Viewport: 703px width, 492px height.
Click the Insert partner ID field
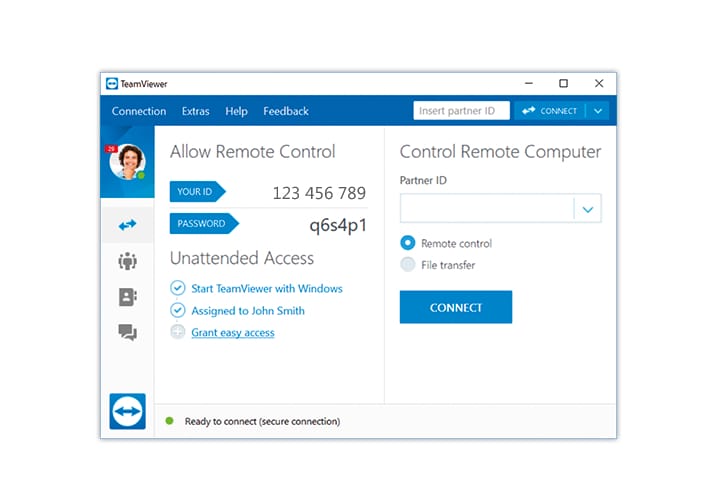coord(461,111)
